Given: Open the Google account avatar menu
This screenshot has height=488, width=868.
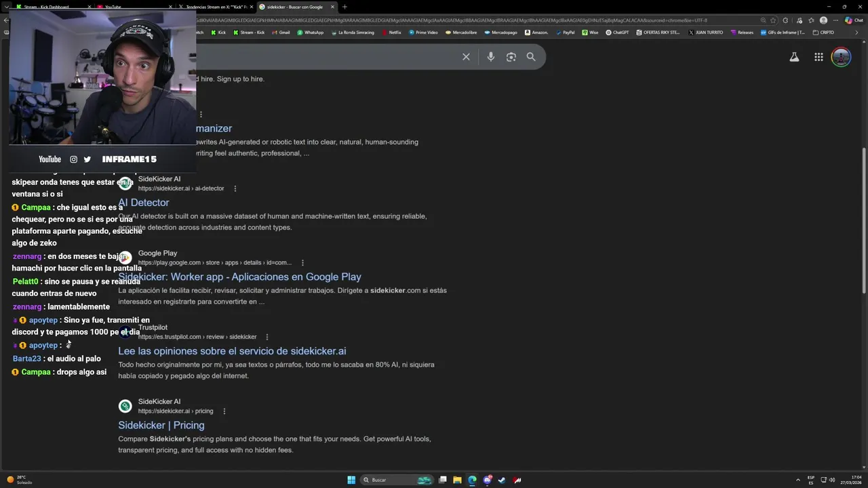Looking at the screenshot, I should point(841,57).
